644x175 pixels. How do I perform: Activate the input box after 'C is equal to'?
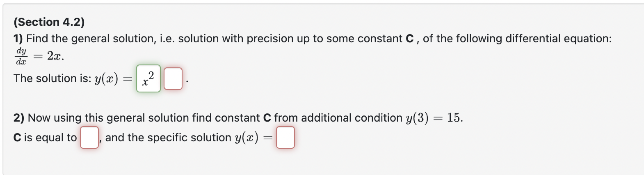pos(89,138)
